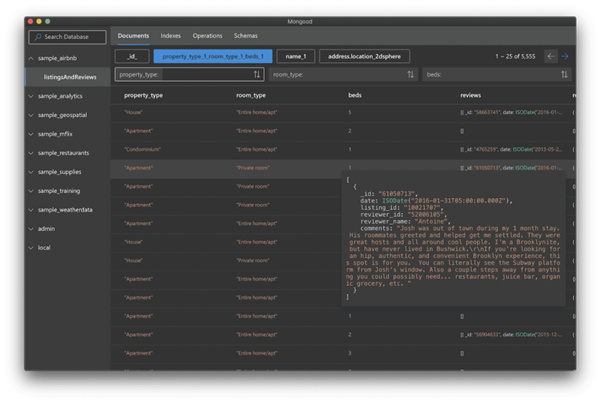The width and height of the screenshot is (600, 402).
Task: Select property_type_1_room_type_1_beds_1 index
Action: click(213, 57)
